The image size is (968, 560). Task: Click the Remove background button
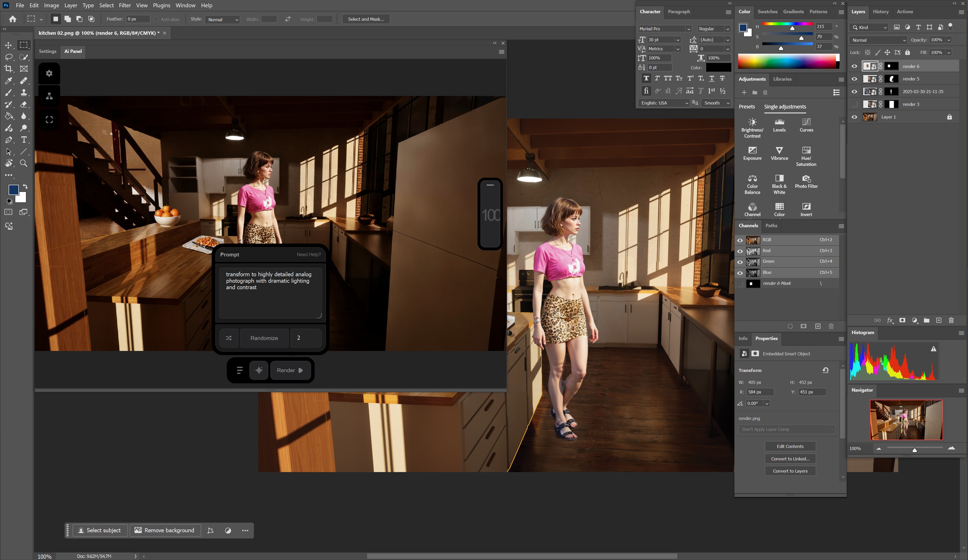[165, 530]
